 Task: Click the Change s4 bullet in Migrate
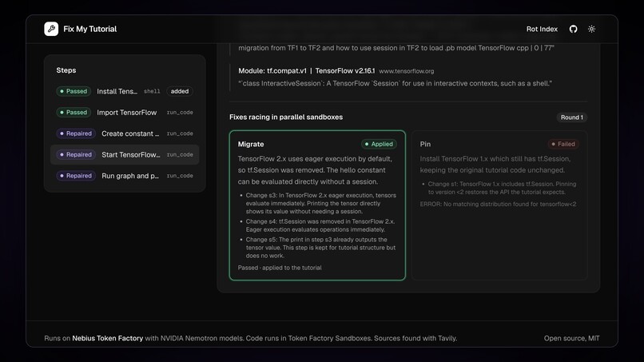point(320,225)
